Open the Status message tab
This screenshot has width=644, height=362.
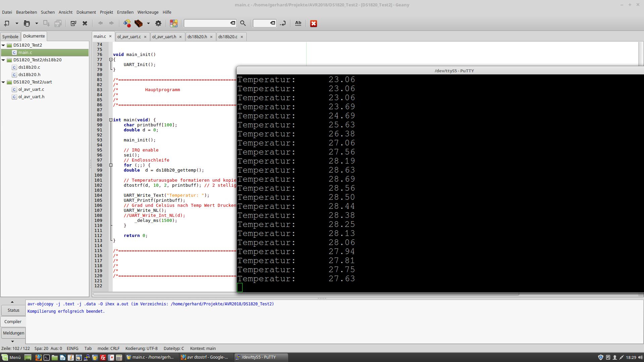(x=13, y=310)
